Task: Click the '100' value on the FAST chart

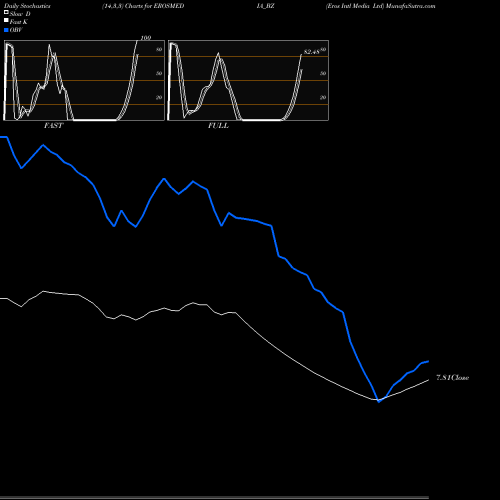Action: pos(146,38)
